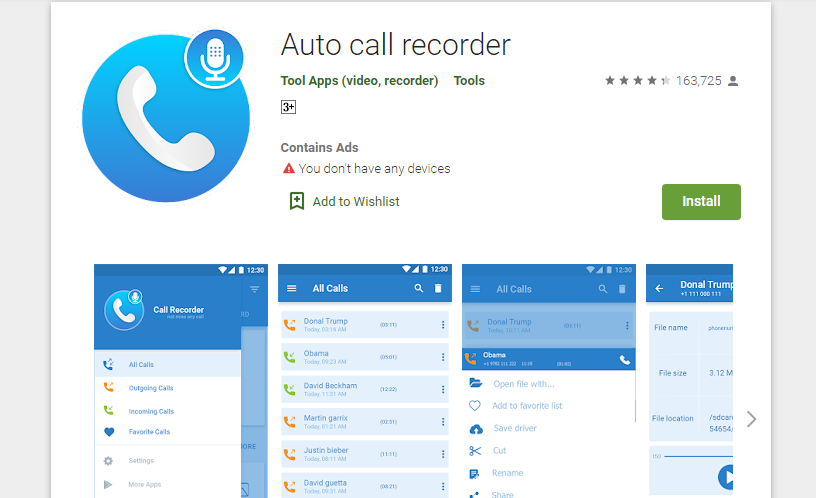This screenshot has height=498, width=816.
Task: Open developer Tool Apps (video, recorder)
Action: pyautogui.click(x=359, y=81)
